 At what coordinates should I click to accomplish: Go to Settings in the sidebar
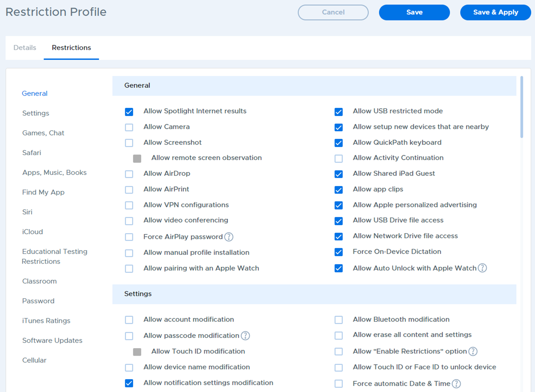(x=36, y=113)
